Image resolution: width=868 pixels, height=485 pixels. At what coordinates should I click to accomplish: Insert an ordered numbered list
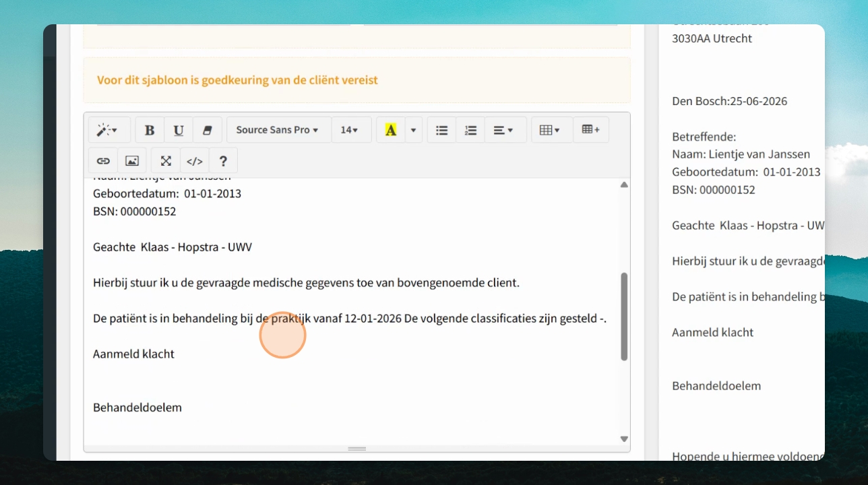tap(470, 130)
